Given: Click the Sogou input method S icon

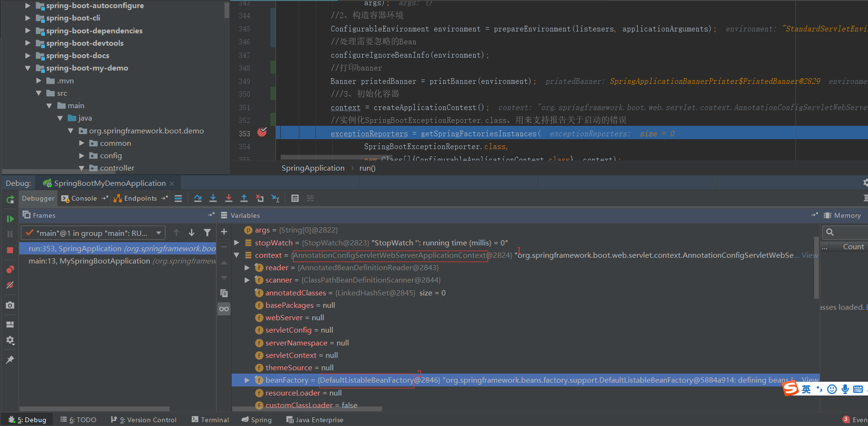Looking at the screenshot, I should click(791, 389).
